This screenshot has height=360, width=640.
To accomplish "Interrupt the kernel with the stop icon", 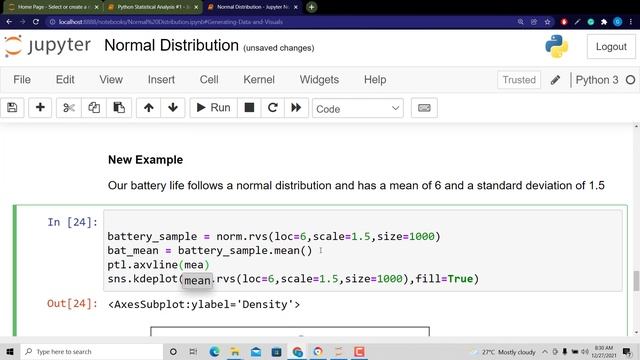I will pos(249,108).
